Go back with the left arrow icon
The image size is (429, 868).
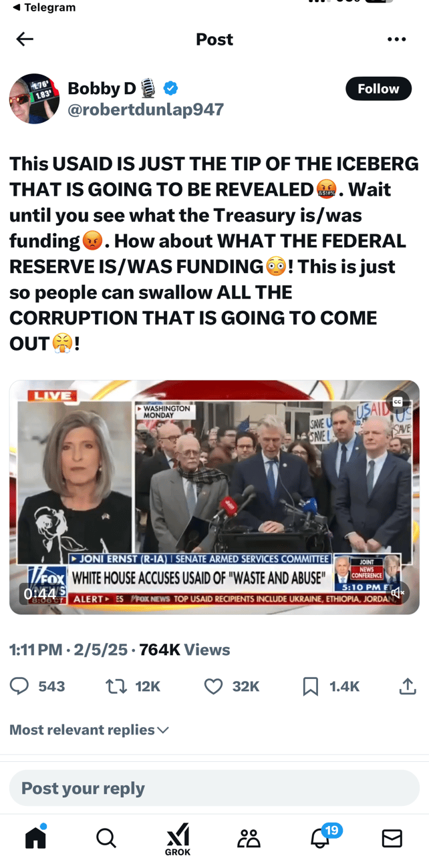(25, 39)
